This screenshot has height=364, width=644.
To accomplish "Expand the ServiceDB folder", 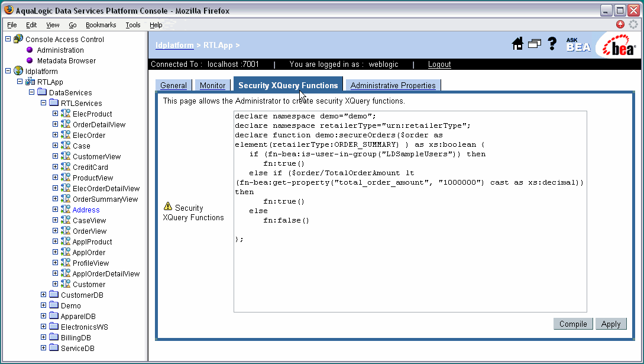I will 44,348.
